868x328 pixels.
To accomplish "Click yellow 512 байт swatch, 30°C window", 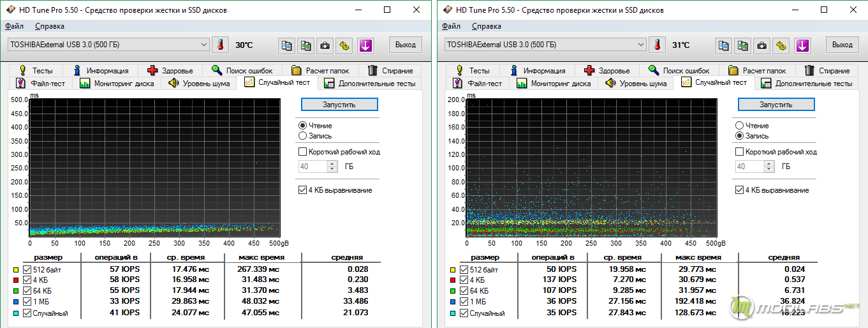I will pos(17,269).
